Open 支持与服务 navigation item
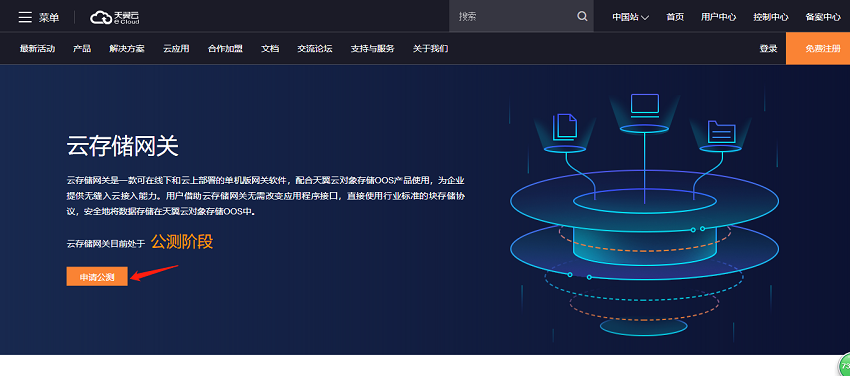Viewport: 850px width, 376px height. 372,49
